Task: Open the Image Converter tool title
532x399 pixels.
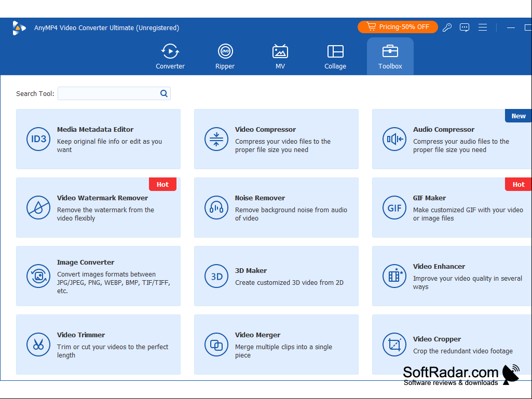Action: [86, 262]
